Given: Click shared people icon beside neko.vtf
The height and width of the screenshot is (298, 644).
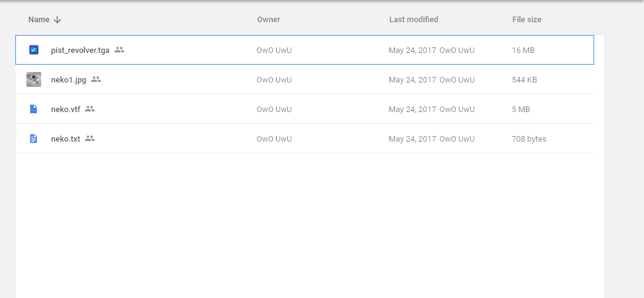Looking at the screenshot, I should point(90,109).
